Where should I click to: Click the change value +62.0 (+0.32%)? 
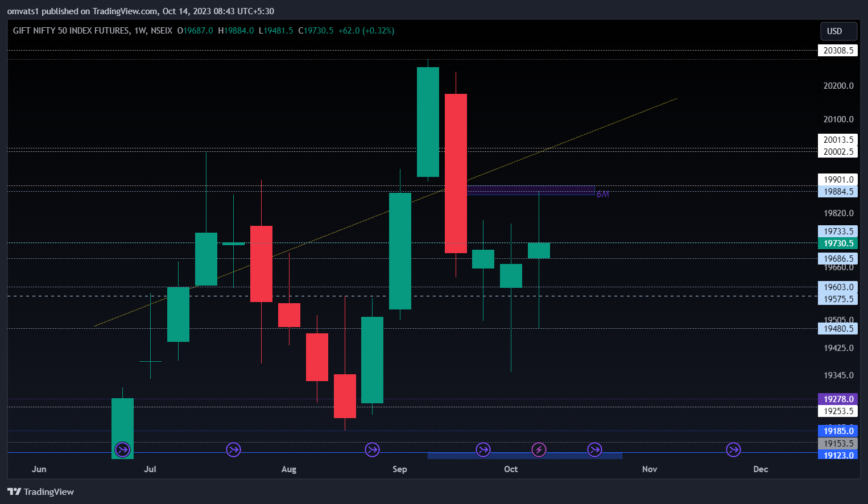coord(366,31)
